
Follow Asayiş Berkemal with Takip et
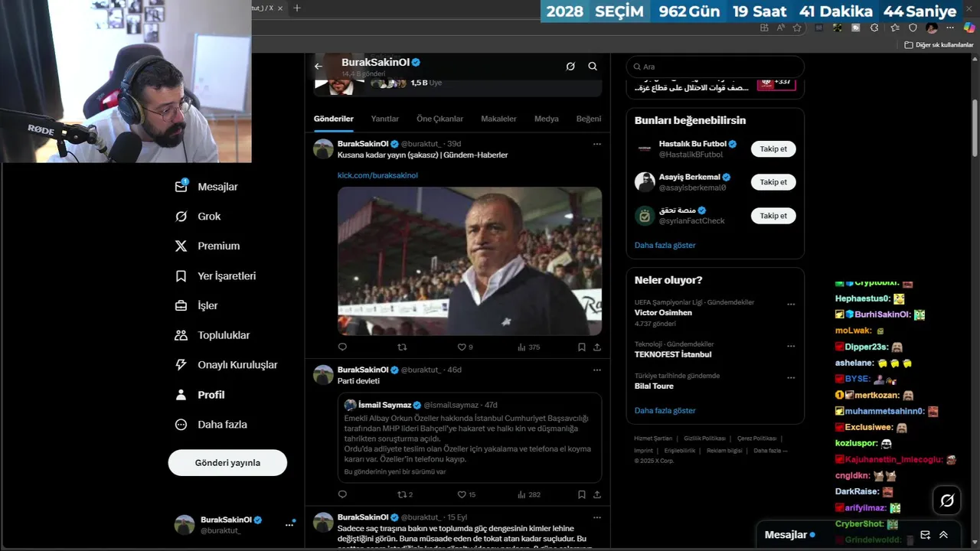point(773,182)
